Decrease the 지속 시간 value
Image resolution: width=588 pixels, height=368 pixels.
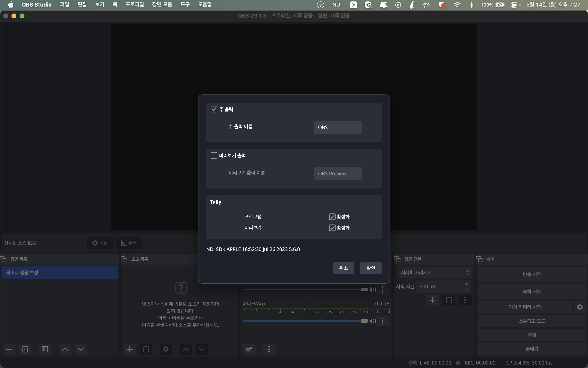click(x=467, y=289)
